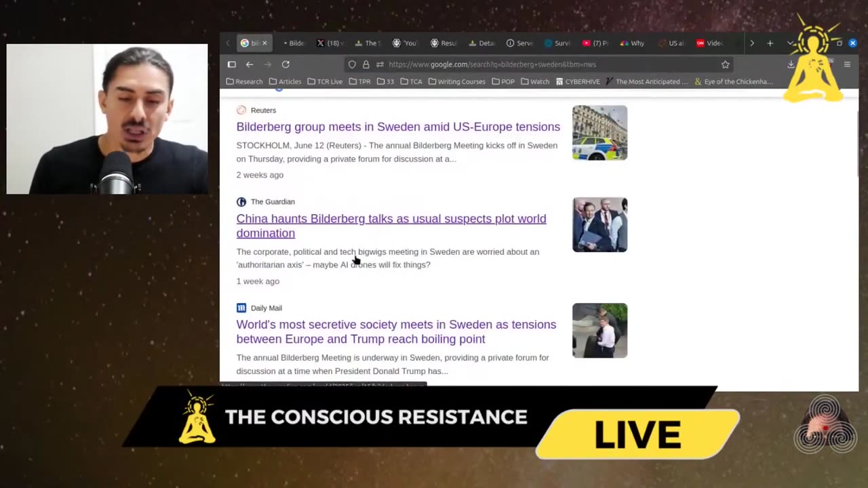Open 'The Most Anticipated' bookmark
The image size is (868, 488).
647,81
